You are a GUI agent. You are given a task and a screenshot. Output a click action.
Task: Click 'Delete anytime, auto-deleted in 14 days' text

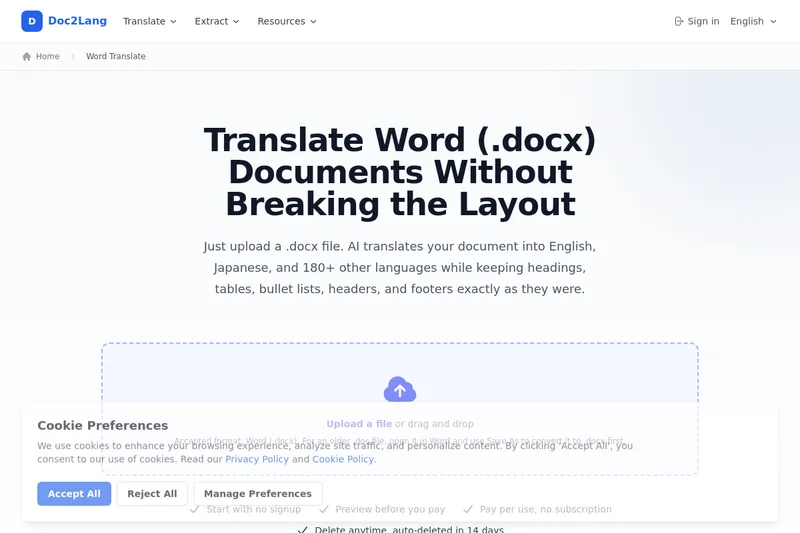pos(409,529)
